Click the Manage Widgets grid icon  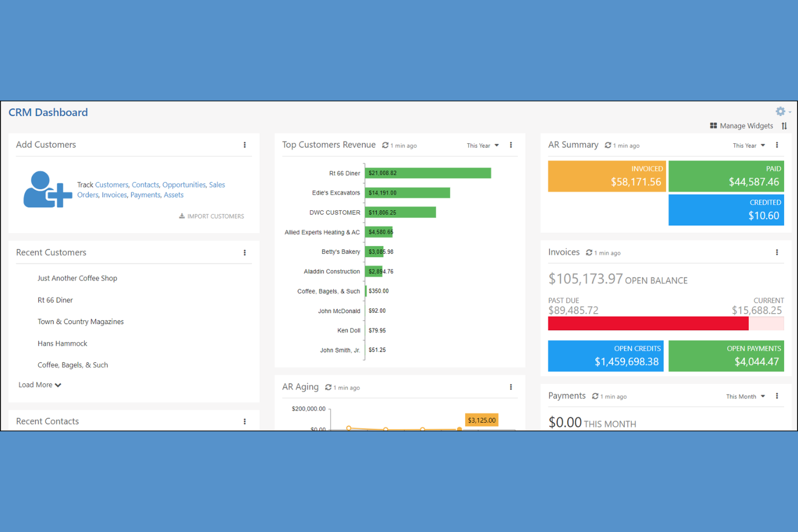tap(713, 126)
